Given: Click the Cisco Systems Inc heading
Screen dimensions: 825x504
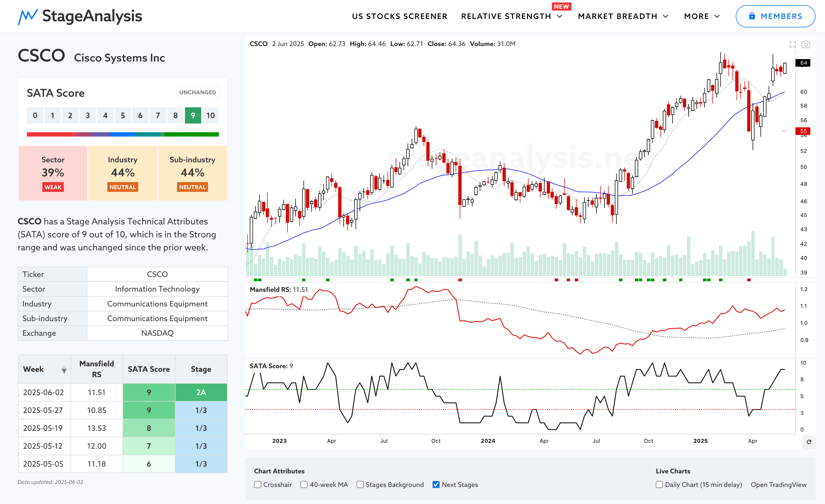Looking at the screenshot, I should pyautogui.click(x=120, y=58).
